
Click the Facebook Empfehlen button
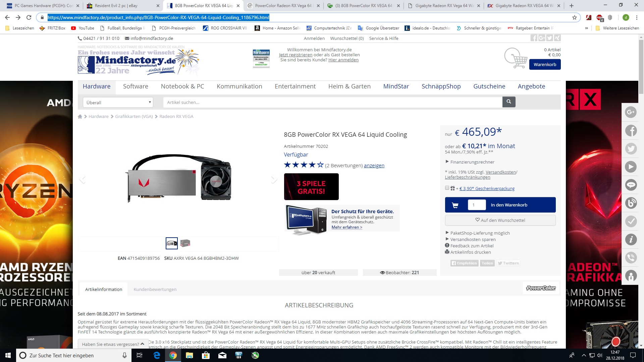[464, 263]
